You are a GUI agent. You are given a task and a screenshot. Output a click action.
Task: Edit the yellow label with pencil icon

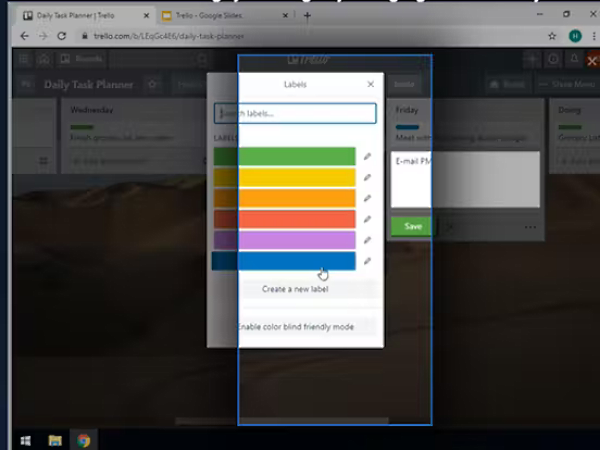pos(367,177)
